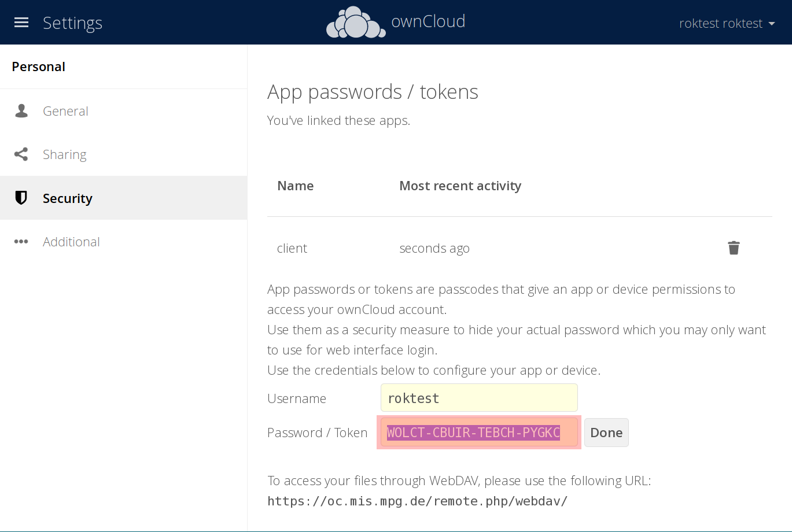The height and width of the screenshot is (532, 792).
Task: Click the Most recent activity header
Action: pyautogui.click(x=461, y=186)
